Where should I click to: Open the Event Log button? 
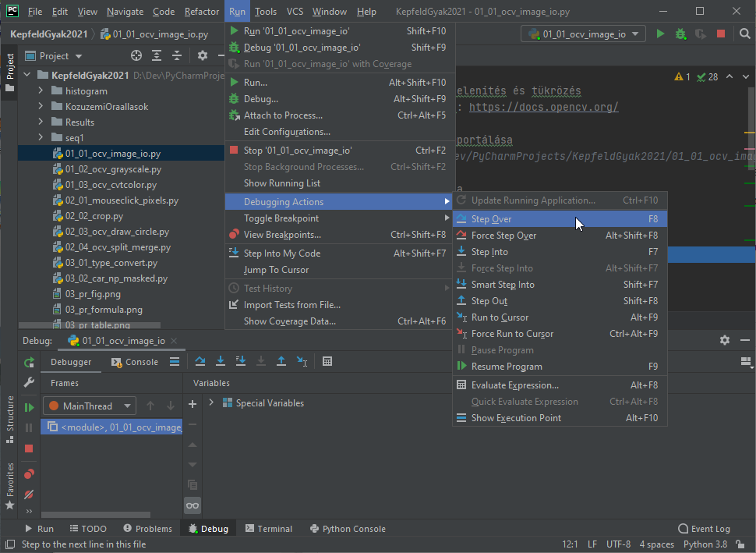(704, 529)
